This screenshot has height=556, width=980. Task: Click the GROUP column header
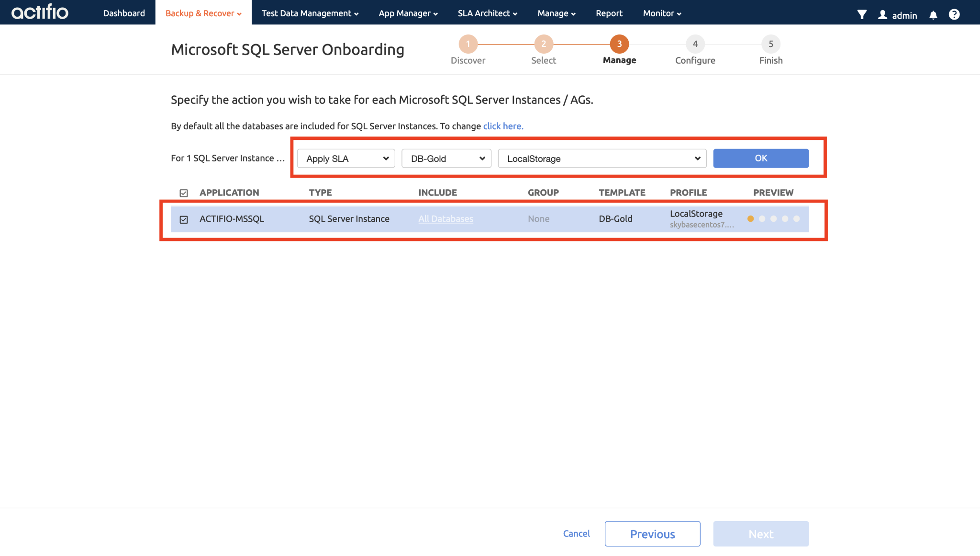click(543, 193)
